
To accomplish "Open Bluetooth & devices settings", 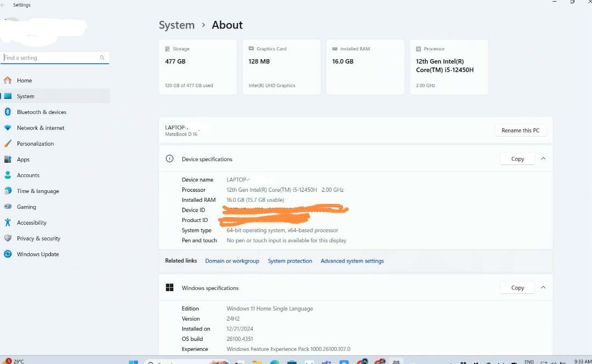I will [55, 112].
